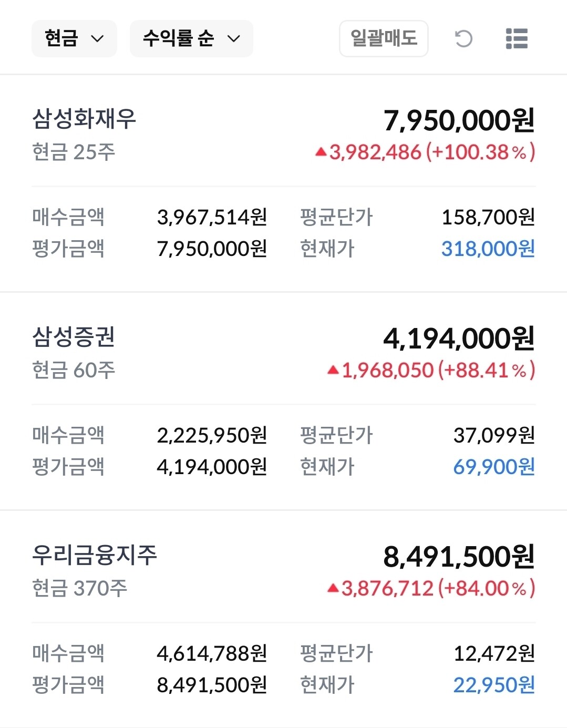Switch to list view layout icon

[517, 39]
